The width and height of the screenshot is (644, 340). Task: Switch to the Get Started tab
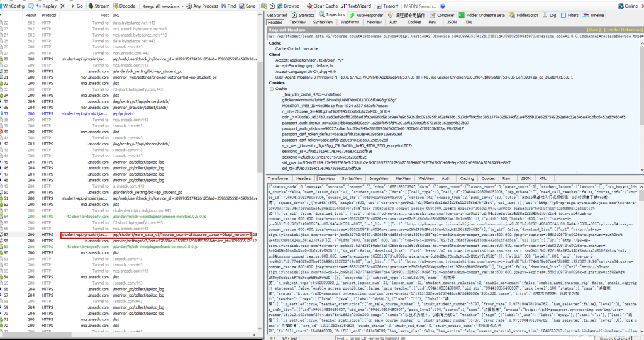(277, 15)
